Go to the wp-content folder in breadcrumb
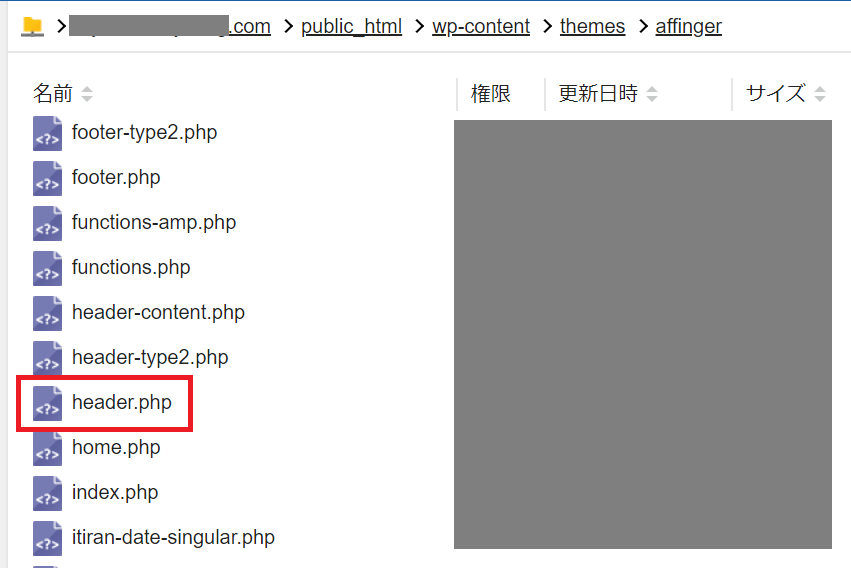Viewport: 851px width, 568px height. 481,26
